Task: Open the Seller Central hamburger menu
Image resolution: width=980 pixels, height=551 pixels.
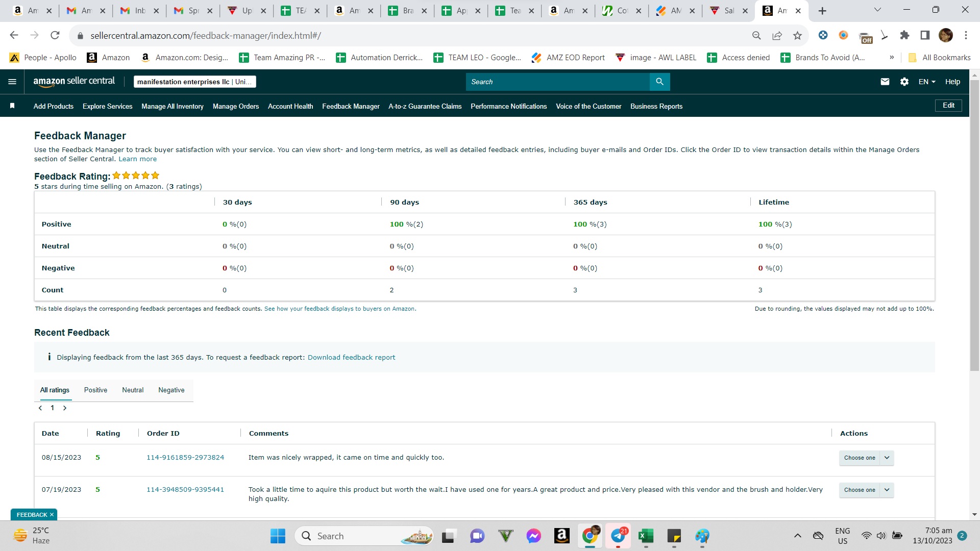Action: 12,82
